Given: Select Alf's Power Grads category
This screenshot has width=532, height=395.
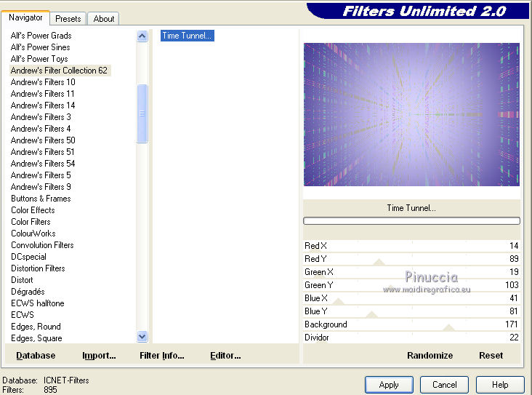Looking at the screenshot, I should click(x=41, y=36).
